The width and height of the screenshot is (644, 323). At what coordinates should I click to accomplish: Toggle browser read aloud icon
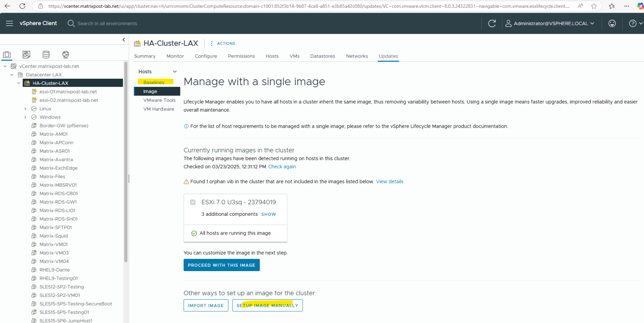point(580,6)
